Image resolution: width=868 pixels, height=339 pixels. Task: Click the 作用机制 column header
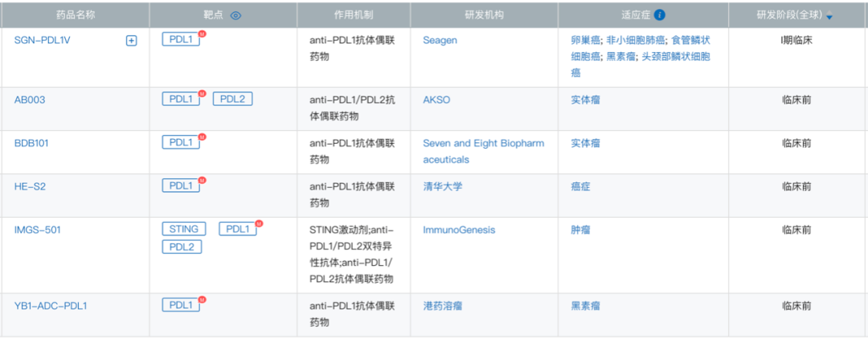coord(354,15)
